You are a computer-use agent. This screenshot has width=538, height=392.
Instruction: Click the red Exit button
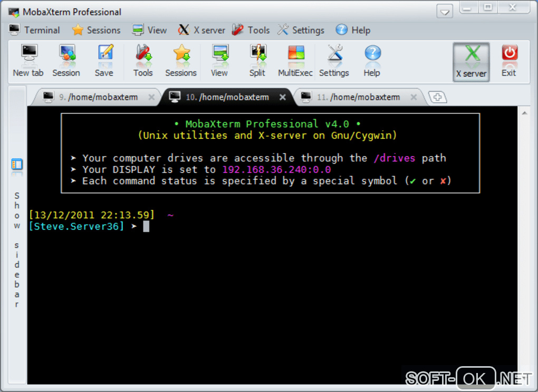pyautogui.click(x=509, y=61)
